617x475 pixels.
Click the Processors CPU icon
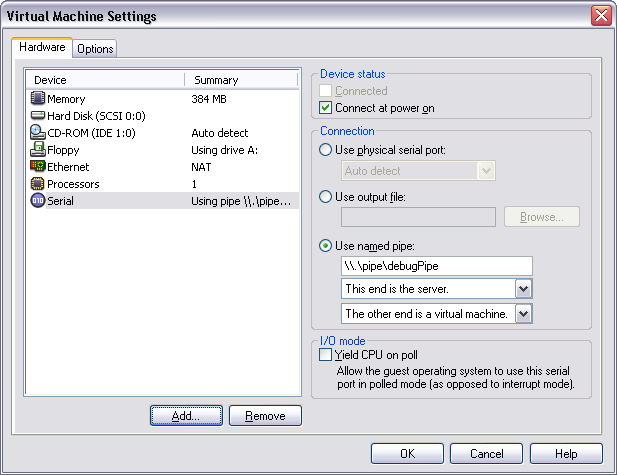(x=38, y=184)
